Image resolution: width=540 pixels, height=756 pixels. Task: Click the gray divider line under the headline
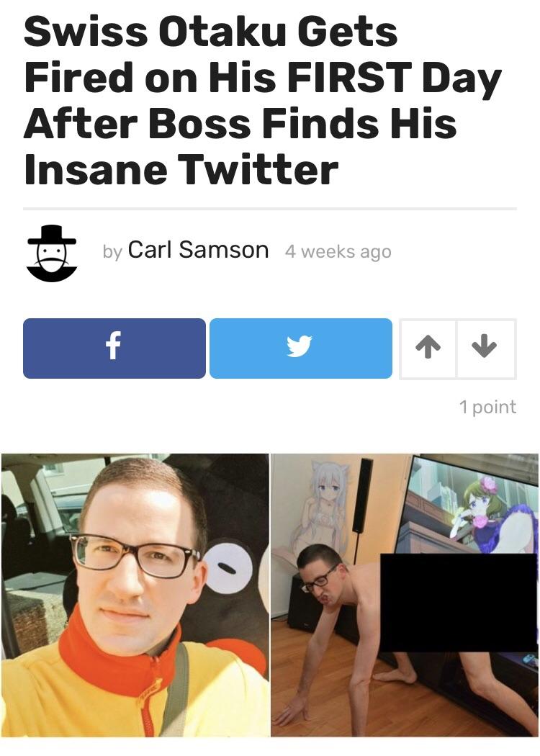(x=270, y=209)
